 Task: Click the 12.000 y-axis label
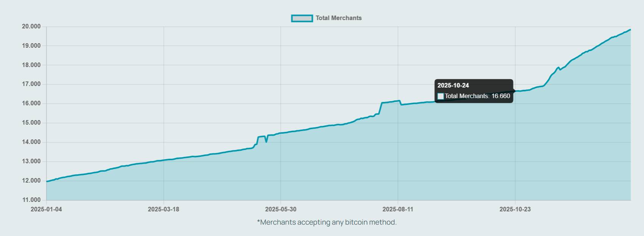(31, 181)
